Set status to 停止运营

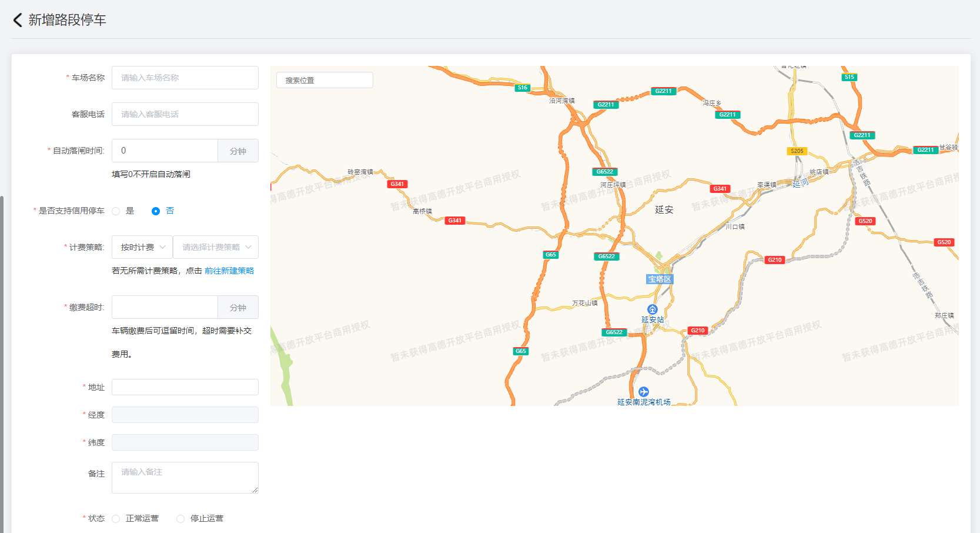point(180,519)
